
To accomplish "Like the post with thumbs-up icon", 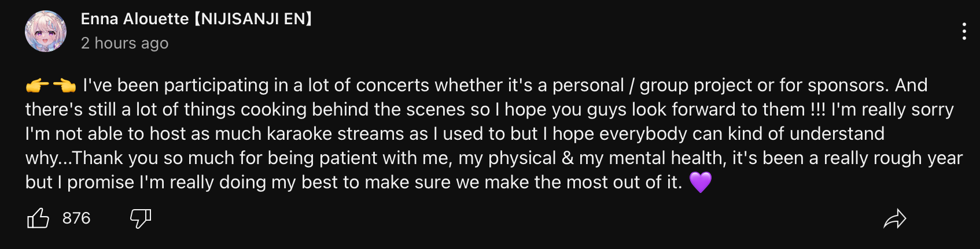I will click(x=38, y=218).
